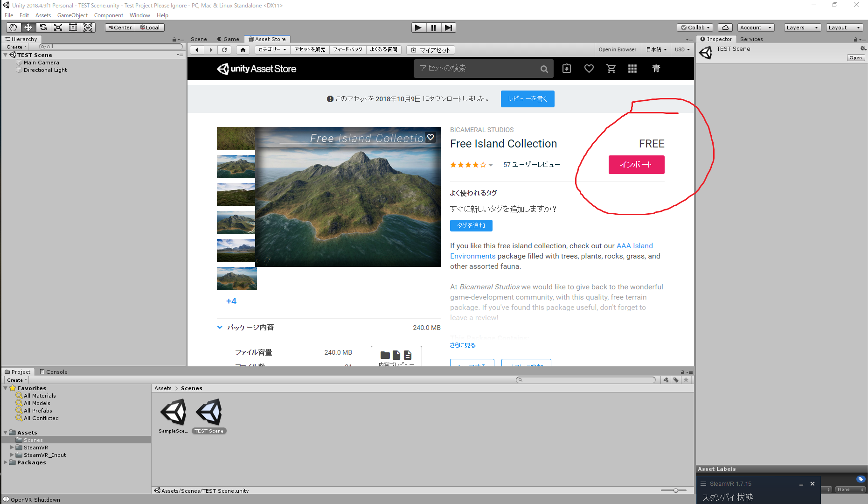
Task: Open your Asset Store favorites heart icon
Action: pos(589,69)
